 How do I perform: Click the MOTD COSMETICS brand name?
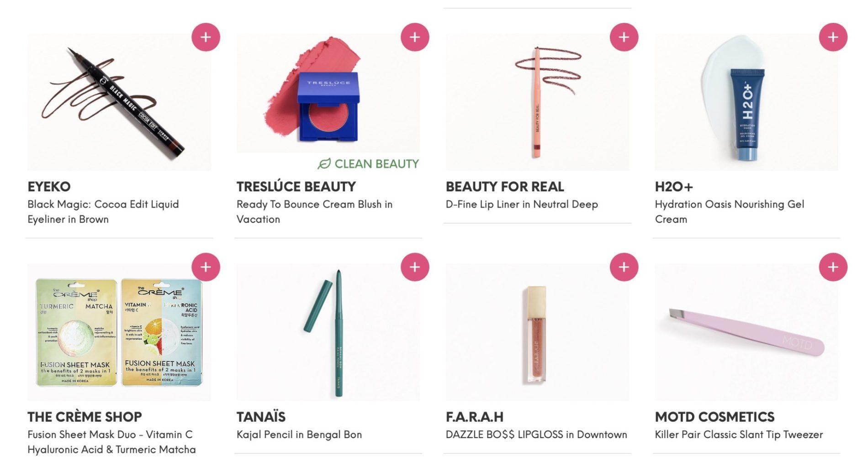click(714, 417)
